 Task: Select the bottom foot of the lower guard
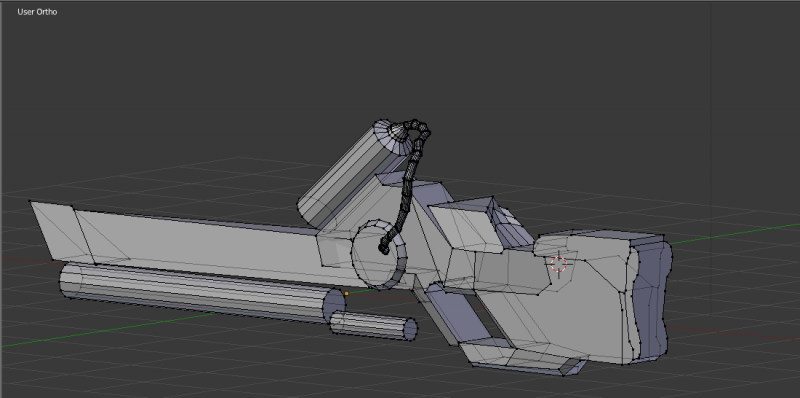pos(520,357)
